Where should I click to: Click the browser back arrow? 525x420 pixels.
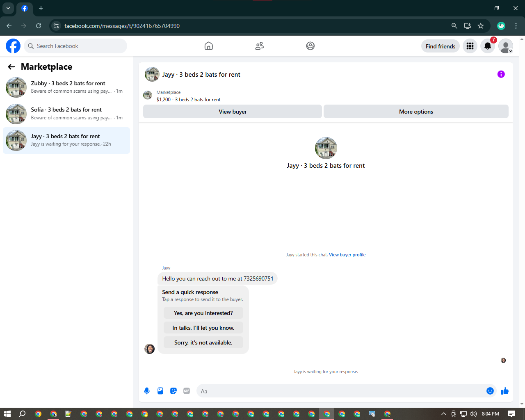[x=9, y=26]
